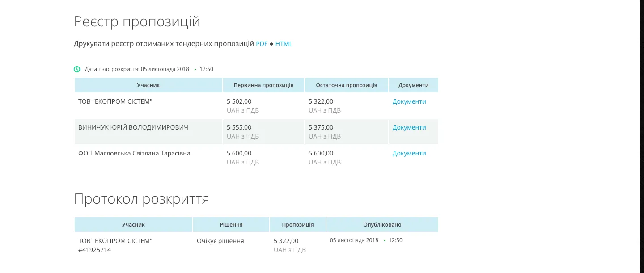Open the PDF version of the register

(x=262, y=44)
